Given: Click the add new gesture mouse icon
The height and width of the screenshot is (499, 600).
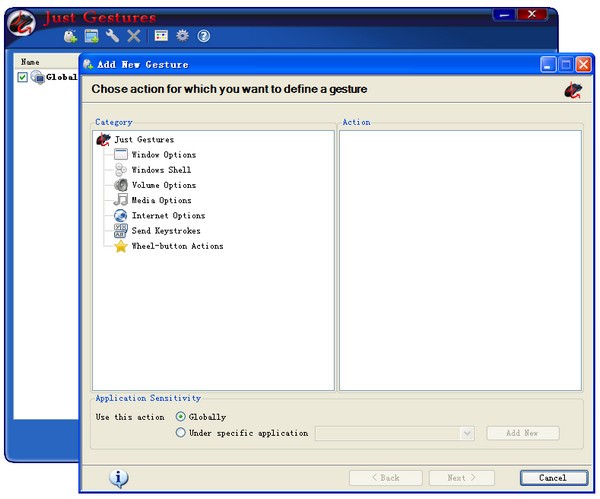Looking at the screenshot, I should point(70,36).
